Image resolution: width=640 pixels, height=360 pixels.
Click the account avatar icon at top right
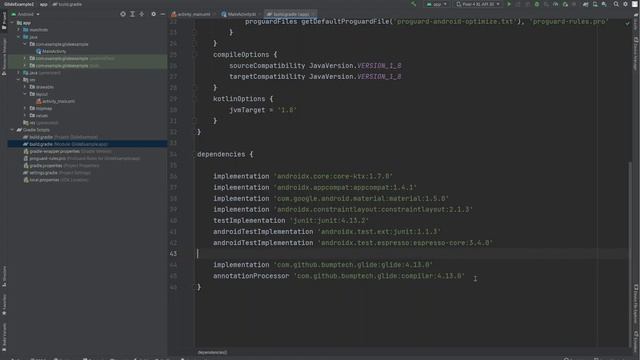[635, 4]
